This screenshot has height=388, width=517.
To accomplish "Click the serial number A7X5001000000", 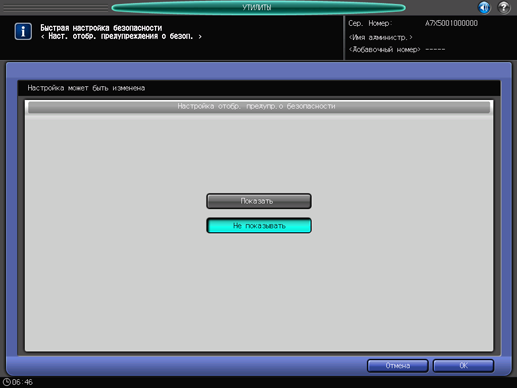I will 451,23.
